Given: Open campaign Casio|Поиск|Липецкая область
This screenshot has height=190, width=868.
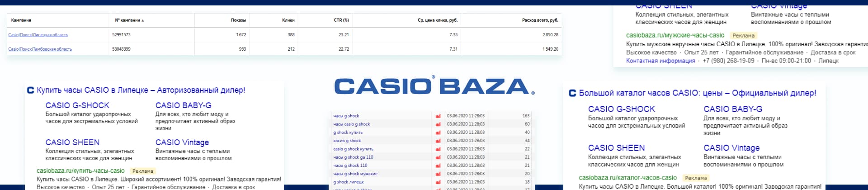Looking at the screenshot, I should click(38, 35).
